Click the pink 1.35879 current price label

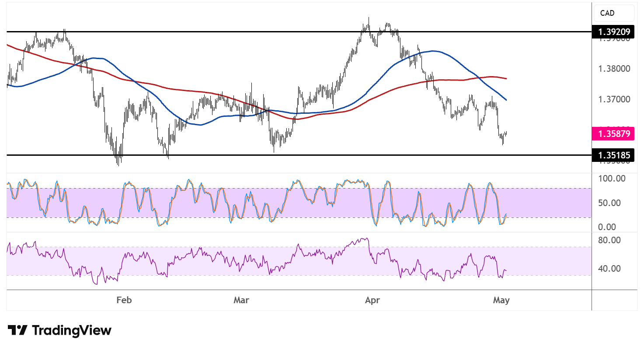(613, 133)
